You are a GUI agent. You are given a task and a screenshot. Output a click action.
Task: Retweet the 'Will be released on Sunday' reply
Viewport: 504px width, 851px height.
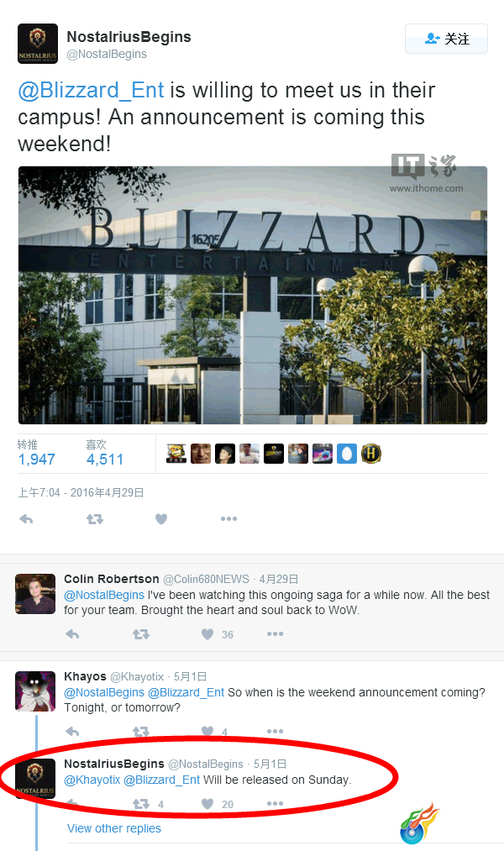pyautogui.click(x=141, y=804)
